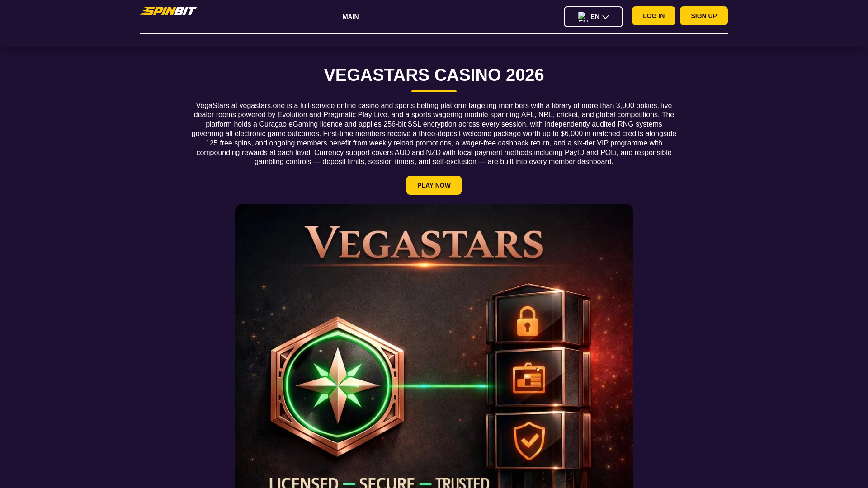
Task: Click the LOG IN button
Action: coord(654,16)
